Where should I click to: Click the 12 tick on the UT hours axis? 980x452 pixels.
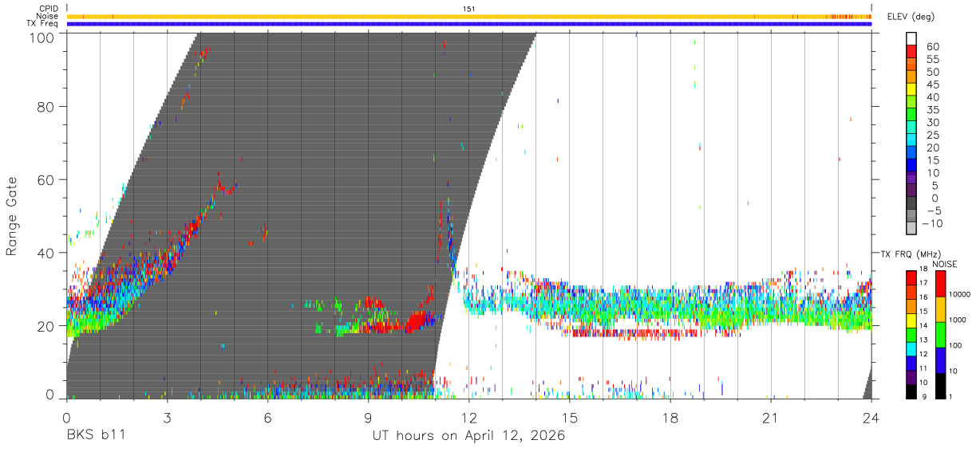[x=468, y=417]
